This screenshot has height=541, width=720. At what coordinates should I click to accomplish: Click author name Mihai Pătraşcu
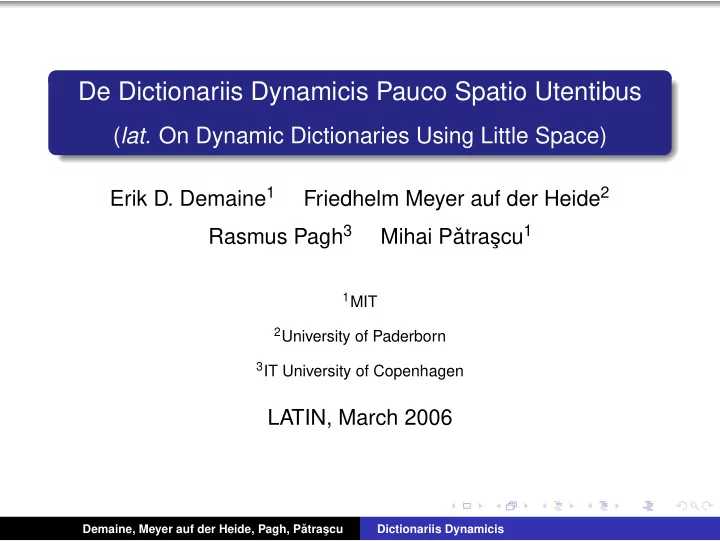(x=456, y=236)
